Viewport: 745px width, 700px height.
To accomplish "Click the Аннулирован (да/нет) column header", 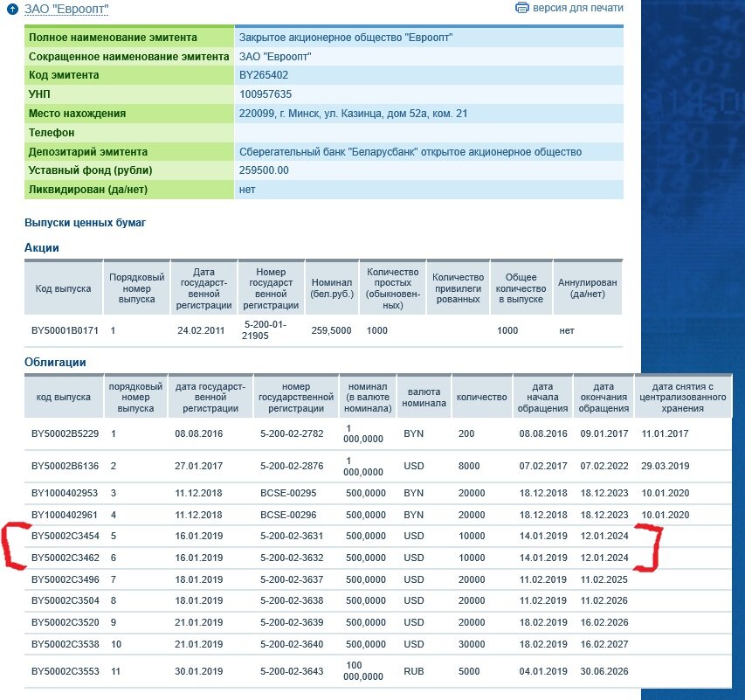I will 587,288.
